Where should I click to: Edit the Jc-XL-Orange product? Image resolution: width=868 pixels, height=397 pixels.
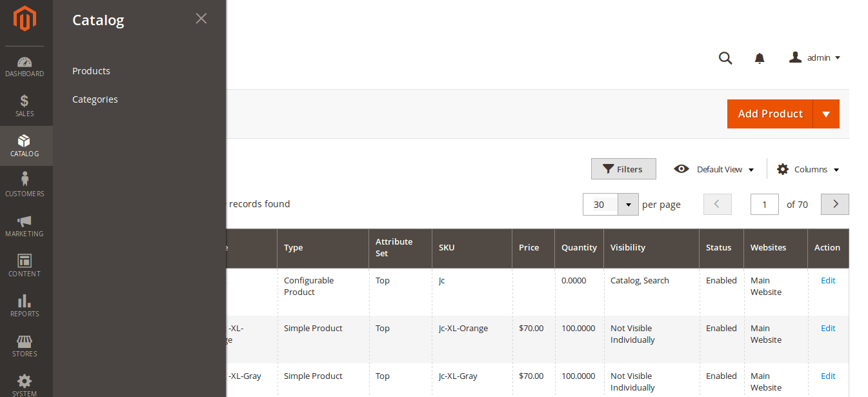pos(828,328)
